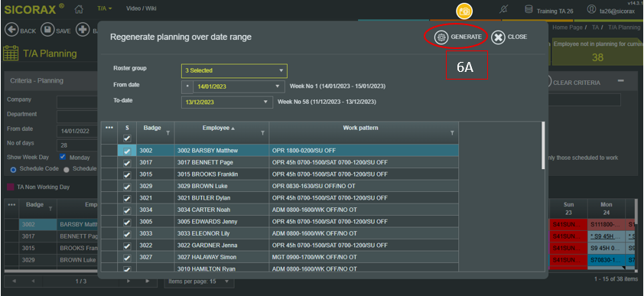This screenshot has width=644, height=296.
Task: Open the home page icon in top bar
Action: pyautogui.click(x=79, y=9)
